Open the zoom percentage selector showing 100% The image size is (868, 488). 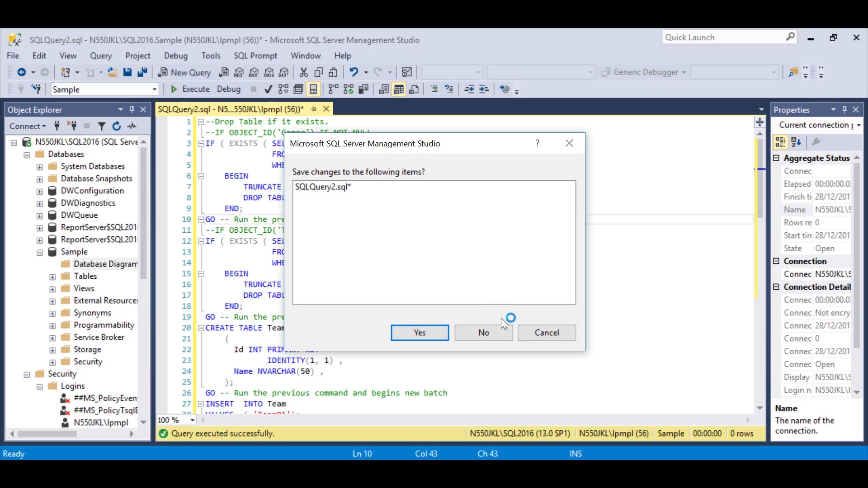193,420
